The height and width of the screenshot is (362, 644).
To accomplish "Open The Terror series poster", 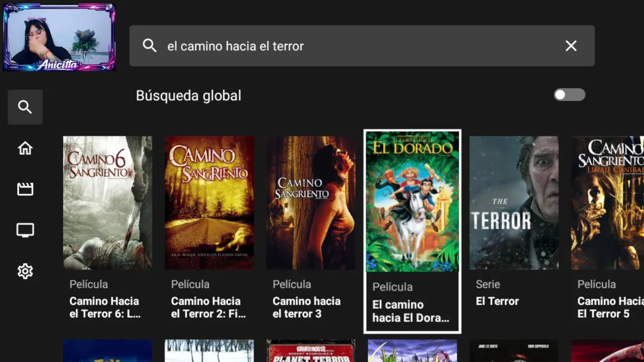I will pyautogui.click(x=514, y=203).
